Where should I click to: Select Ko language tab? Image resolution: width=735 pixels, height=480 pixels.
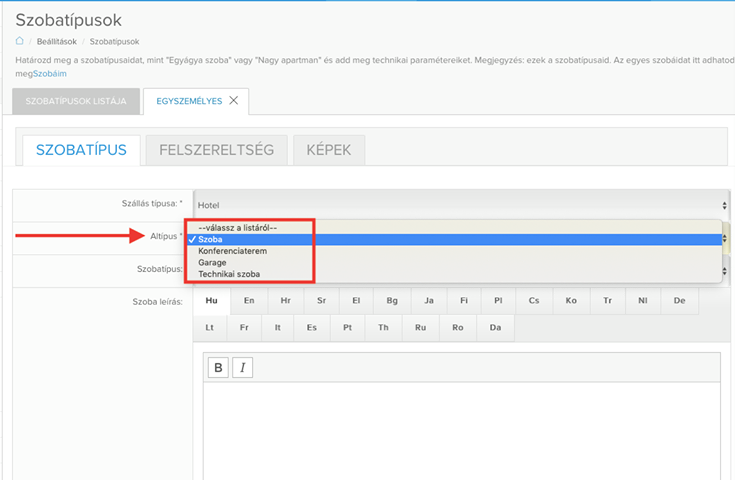pyautogui.click(x=571, y=301)
